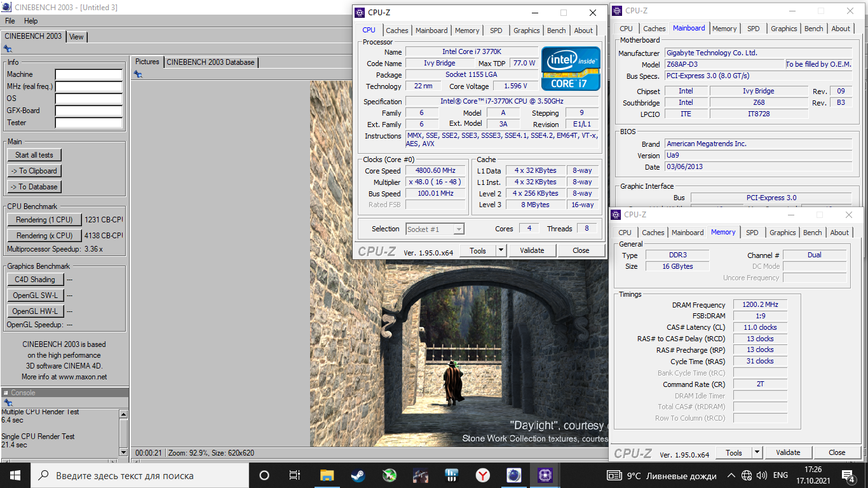
Task: Click the CPU-Z icon in the Memory window title bar
Action: coord(616,215)
